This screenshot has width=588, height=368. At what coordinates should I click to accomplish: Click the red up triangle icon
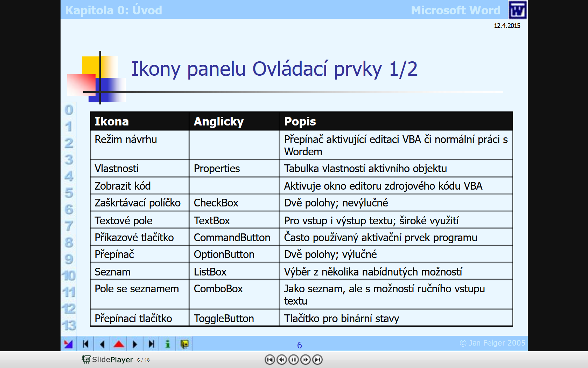[119, 344]
